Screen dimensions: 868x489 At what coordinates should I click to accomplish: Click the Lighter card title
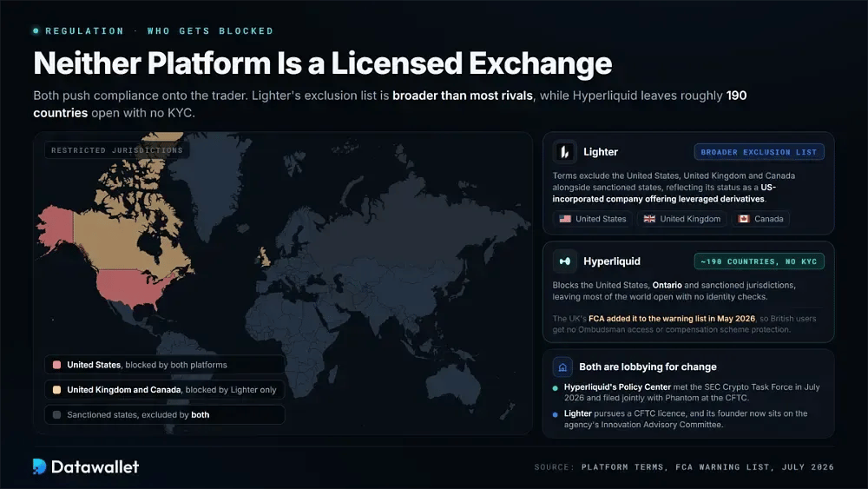click(x=601, y=152)
